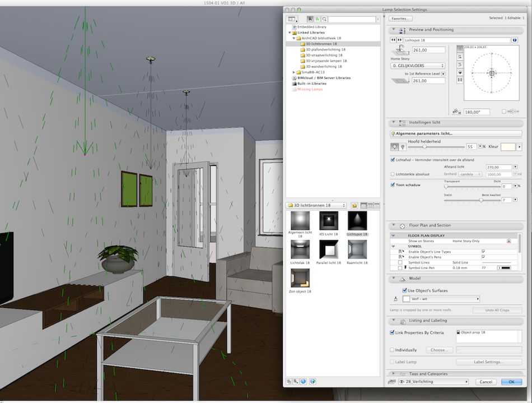Turn the light on with lit bulb icon
This screenshot has width=532, height=403.
pos(395,147)
